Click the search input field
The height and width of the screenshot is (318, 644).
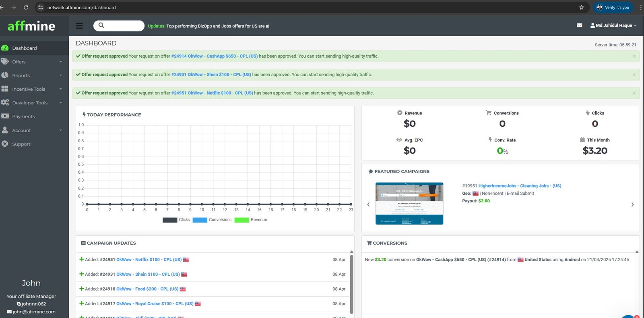click(x=119, y=25)
